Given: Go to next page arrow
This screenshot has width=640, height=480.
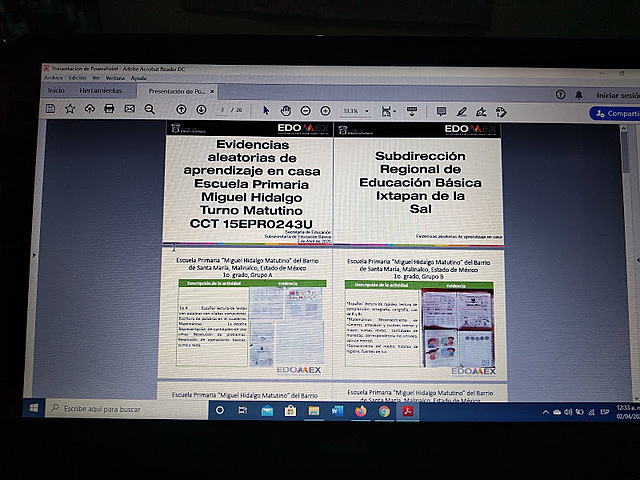Looking at the screenshot, I should (x=201, y=109).
